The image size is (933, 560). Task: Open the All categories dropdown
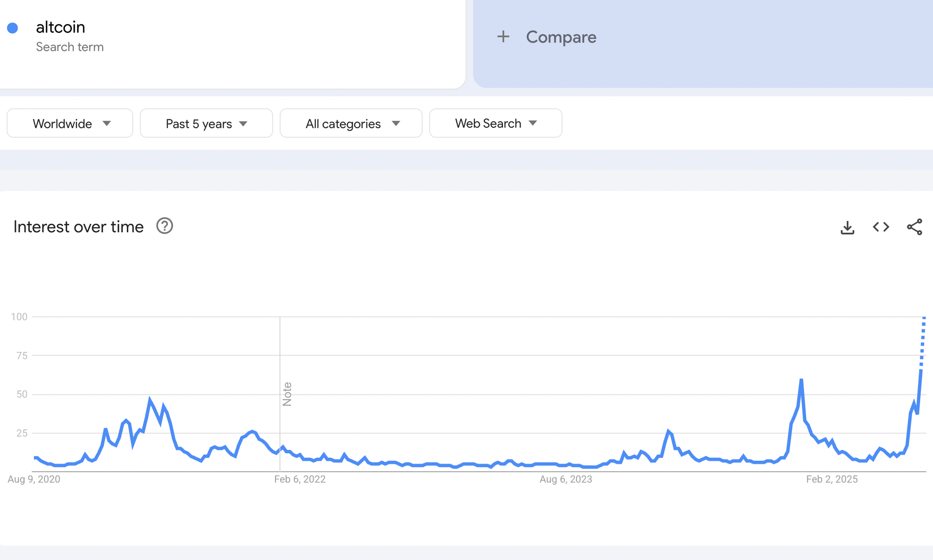351,123
